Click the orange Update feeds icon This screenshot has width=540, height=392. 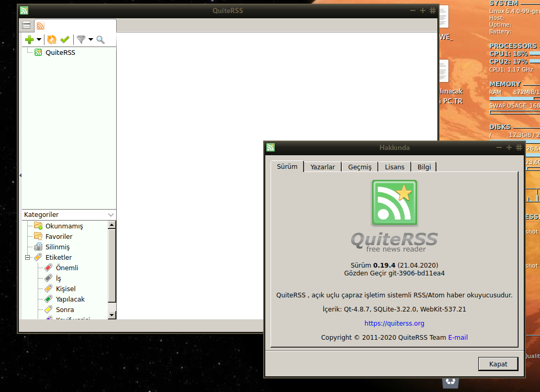(x=52, y=40)
